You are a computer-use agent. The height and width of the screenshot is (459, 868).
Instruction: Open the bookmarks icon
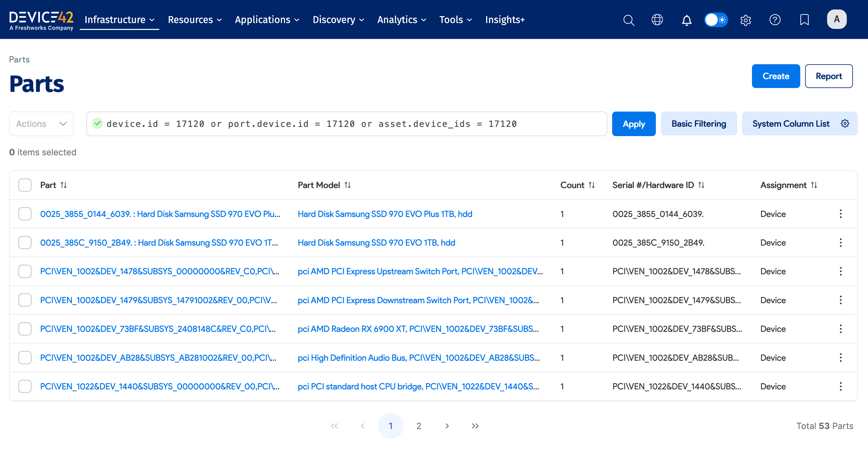pyautogui.click(x=804, y=20)
